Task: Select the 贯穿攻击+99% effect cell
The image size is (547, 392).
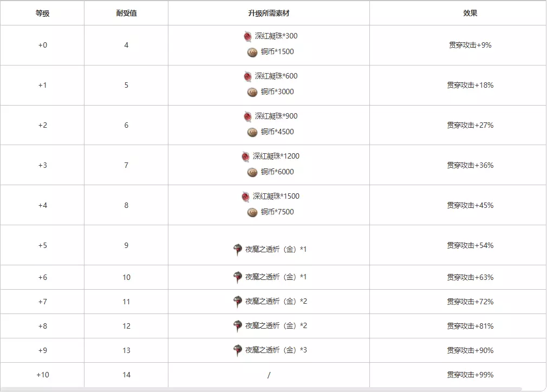Action: 470,375
